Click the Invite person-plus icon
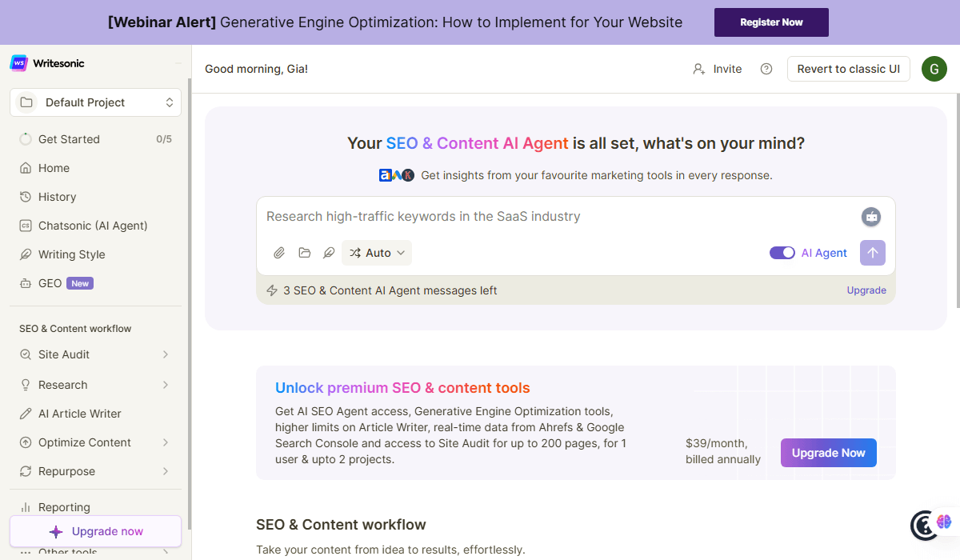 pyautogui.click(x=699, y=69)
